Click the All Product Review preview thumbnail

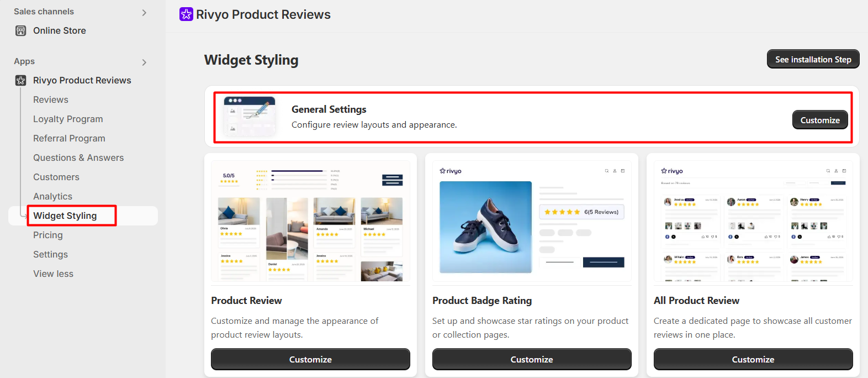(x=753, y=222)
